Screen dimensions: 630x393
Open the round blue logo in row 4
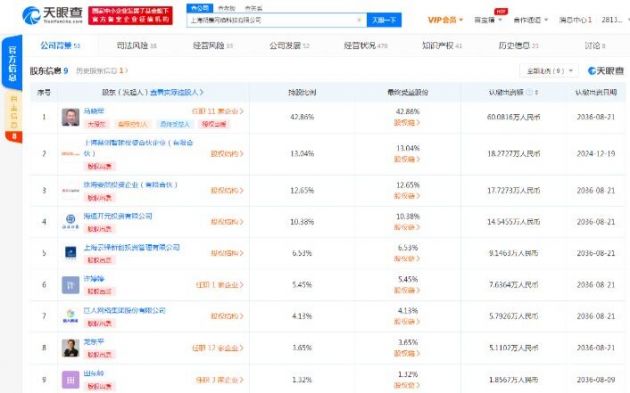(x=70, y=221)
